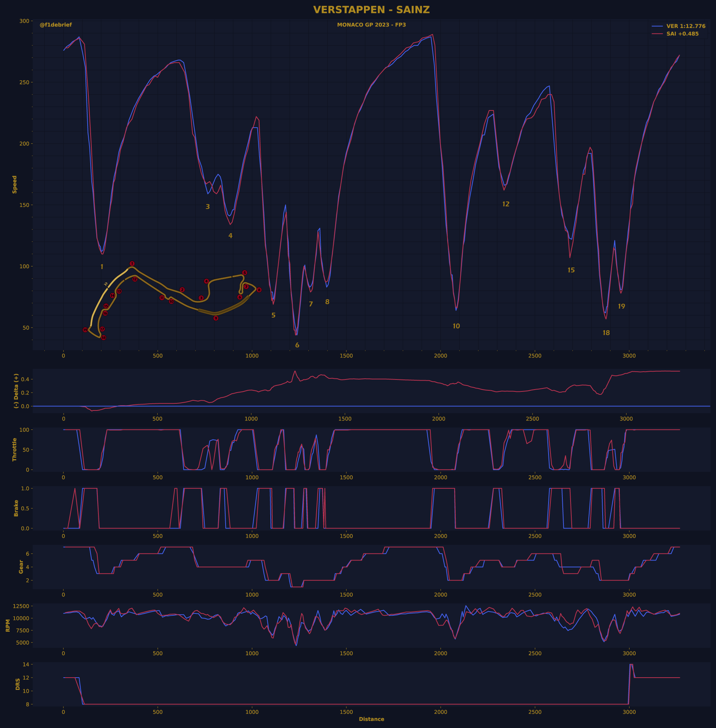
Task: Select turn 10 marker on the circuit map
Action: (x=172, y=301)
